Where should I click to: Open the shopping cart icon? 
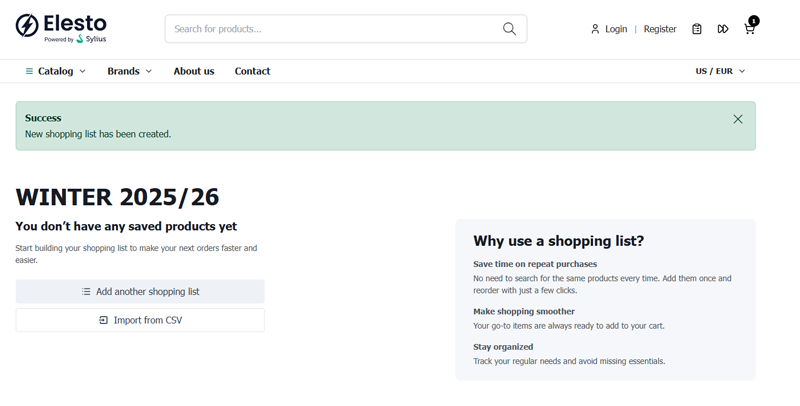coord(749,29)
